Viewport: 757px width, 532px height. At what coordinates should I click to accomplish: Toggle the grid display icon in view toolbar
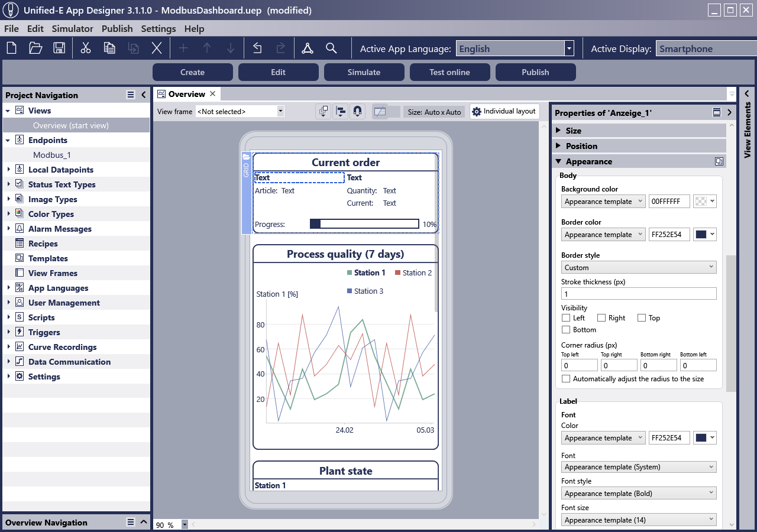[x=380, y=111]
